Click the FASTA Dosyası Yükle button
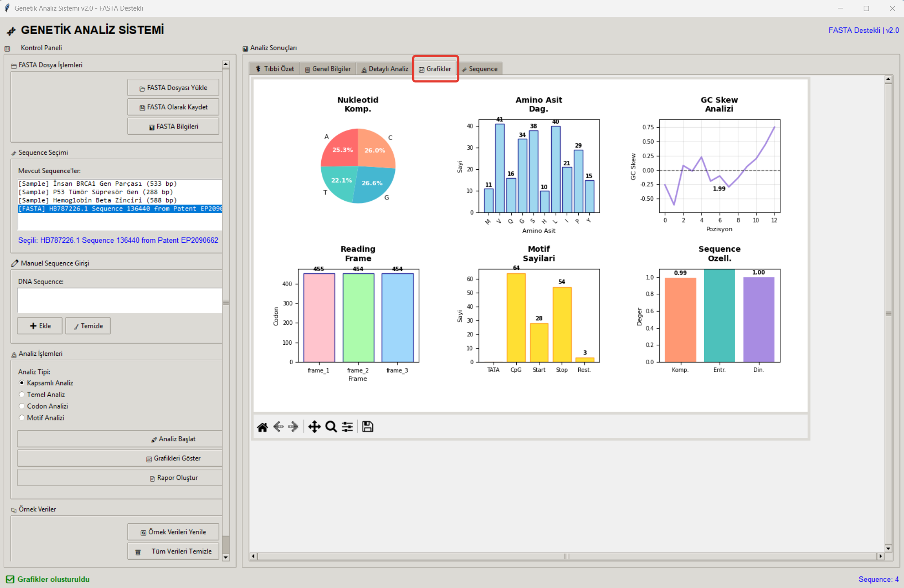This screenshot has height=588, width=904. point(173,88)
